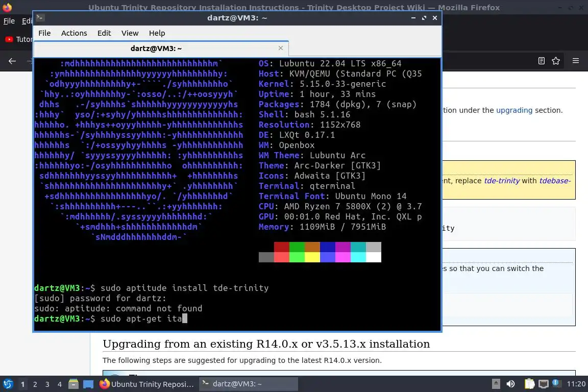Click the '[sudo] password for dartz:' line
Viewport: 588px width, 392px height.
[100, 298]
